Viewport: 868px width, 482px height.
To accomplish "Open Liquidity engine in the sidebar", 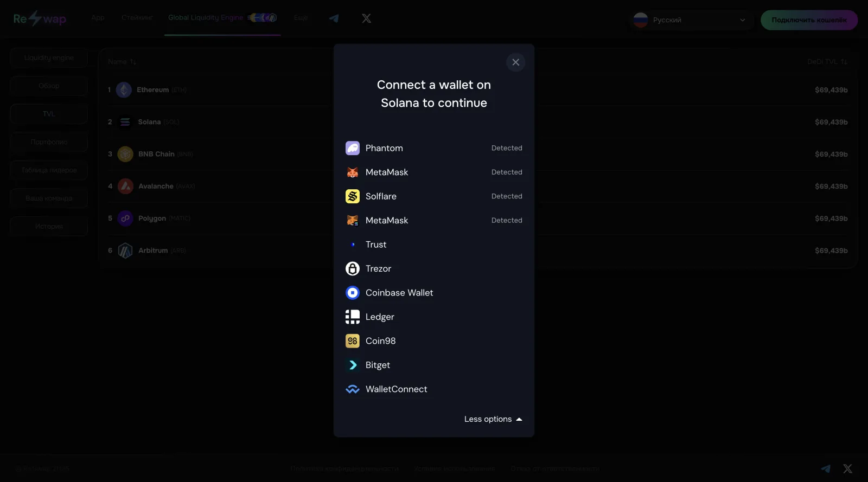I will click(x=49, y=57).
